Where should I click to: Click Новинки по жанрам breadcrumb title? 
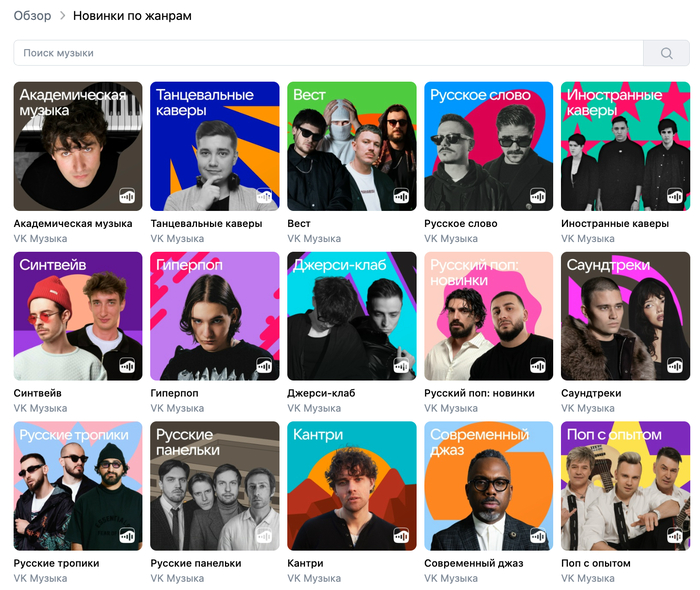(138, 16)
